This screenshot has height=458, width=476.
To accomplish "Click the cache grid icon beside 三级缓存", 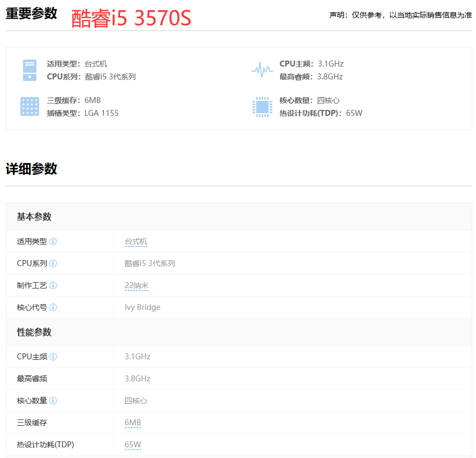I will click(30, 107).
